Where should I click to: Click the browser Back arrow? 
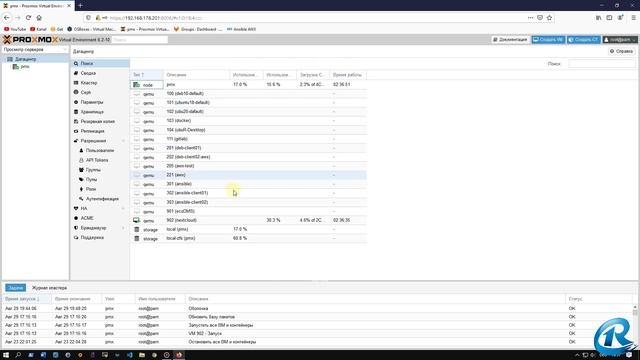7,18
